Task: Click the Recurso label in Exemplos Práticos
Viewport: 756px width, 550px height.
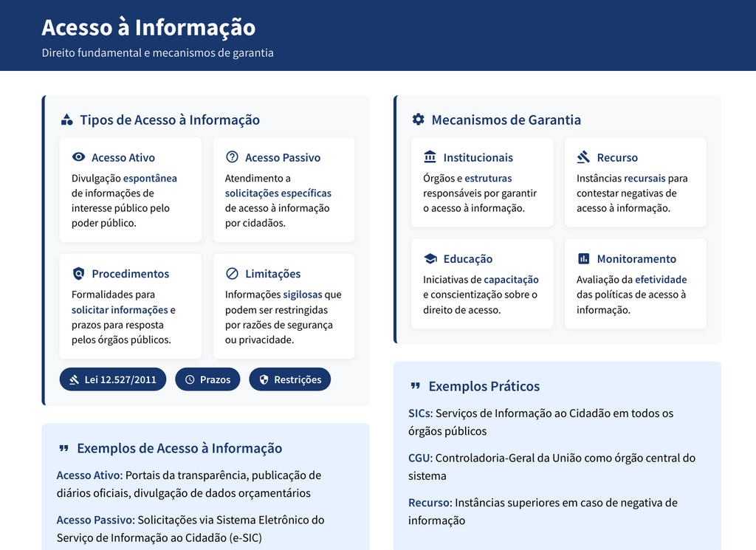Action: 429,503
